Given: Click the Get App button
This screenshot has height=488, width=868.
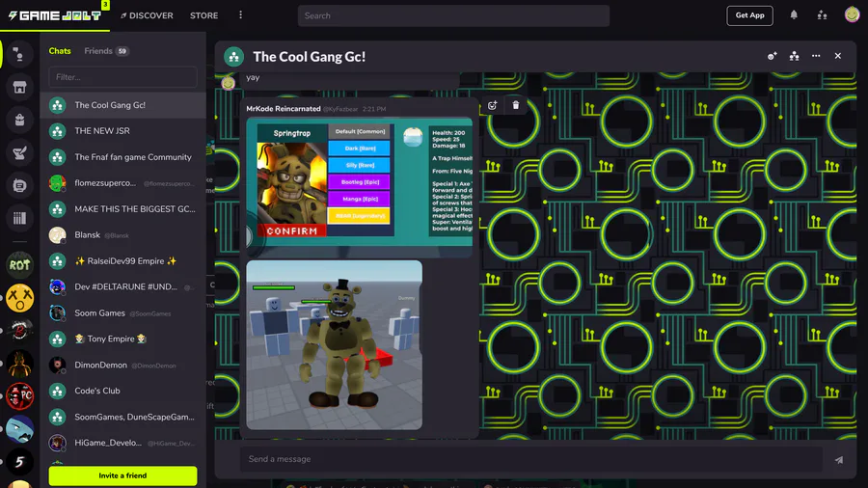Looking at the screenshot, I should [x=749, y=15].
